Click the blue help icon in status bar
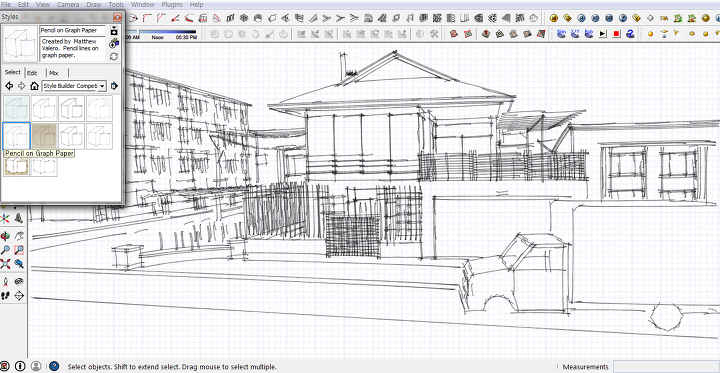 (x=54, y=366)
